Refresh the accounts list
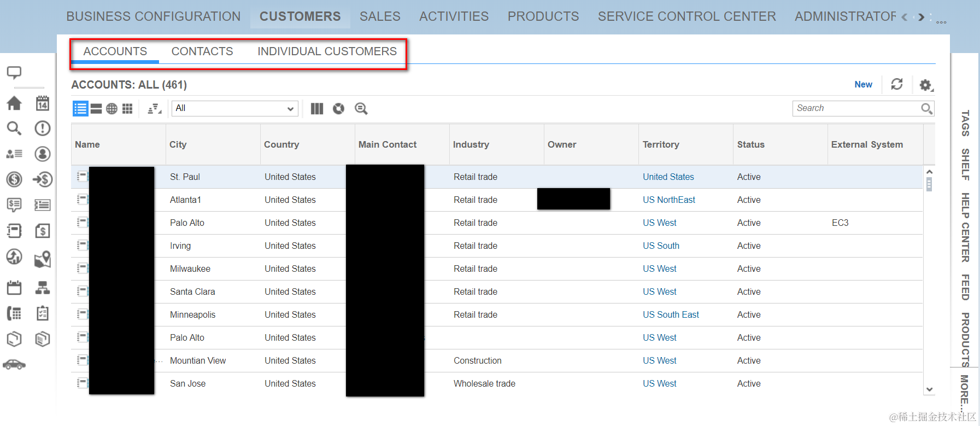Image resolution: width=980 pixels, height=426 pixels. click(x=897, y=84)
